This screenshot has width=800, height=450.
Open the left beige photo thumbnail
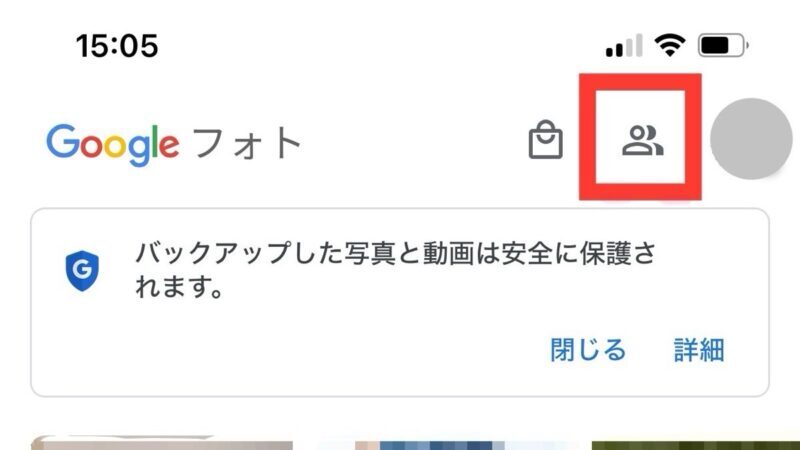[162, 442]
